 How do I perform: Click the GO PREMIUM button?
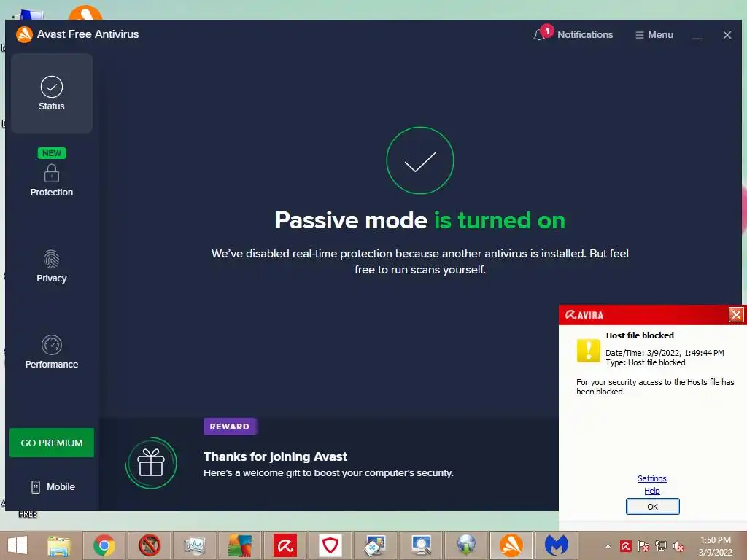[52, 443]
